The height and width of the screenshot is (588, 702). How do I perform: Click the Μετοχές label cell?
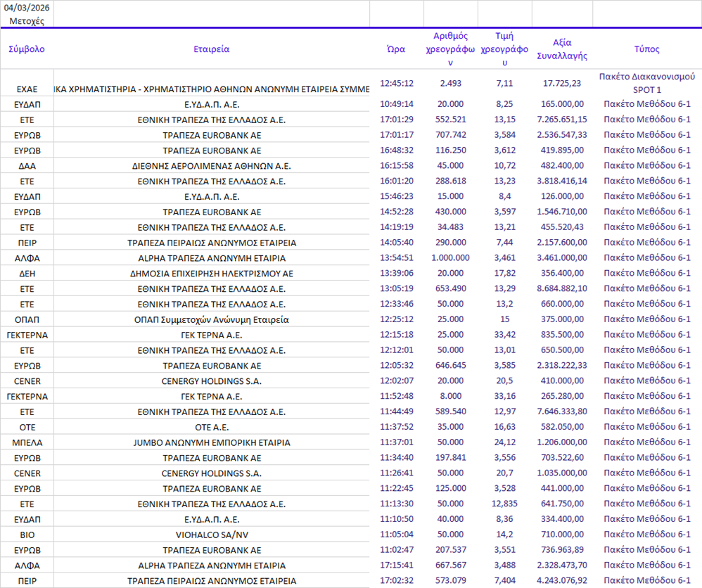[x=27, y=21]
